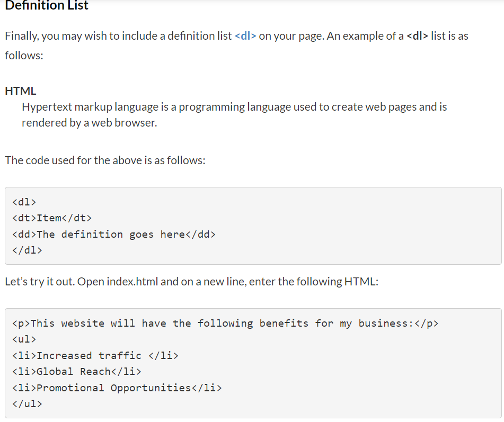Click the 'Increased traffic' list item code
Screen dimensions: 504x422
click(95, 355)
